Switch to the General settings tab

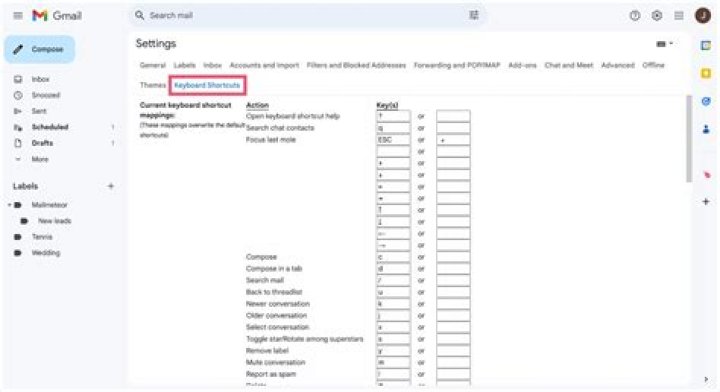(x=152, y=65)
